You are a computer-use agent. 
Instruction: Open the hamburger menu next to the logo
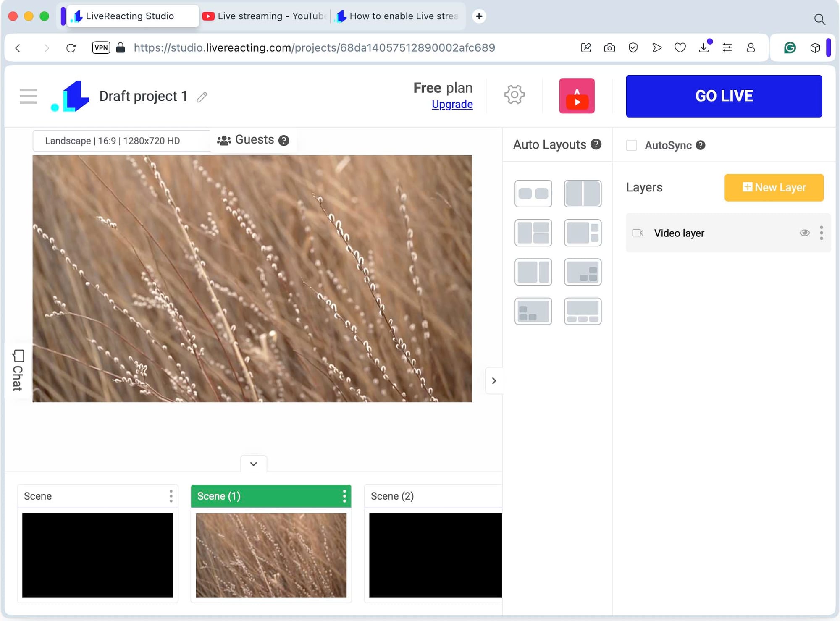coord(29,96)
